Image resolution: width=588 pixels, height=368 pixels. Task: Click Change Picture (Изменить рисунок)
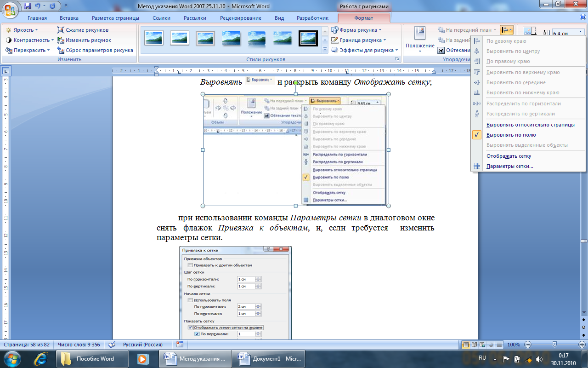pyautogui.click(x=85, y=40)
